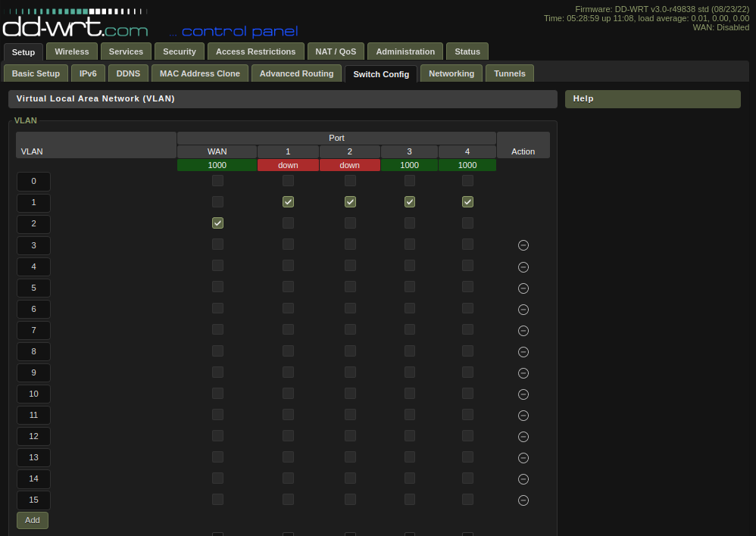Click the remove icon for VLAN 5

click(x=523, y=288)
